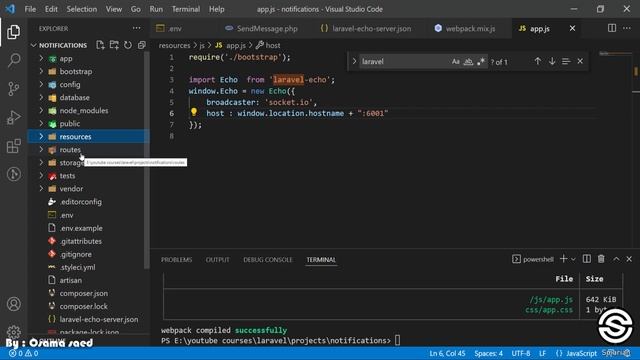Click New Folder icon in Explorer

(x=114, y=45)
